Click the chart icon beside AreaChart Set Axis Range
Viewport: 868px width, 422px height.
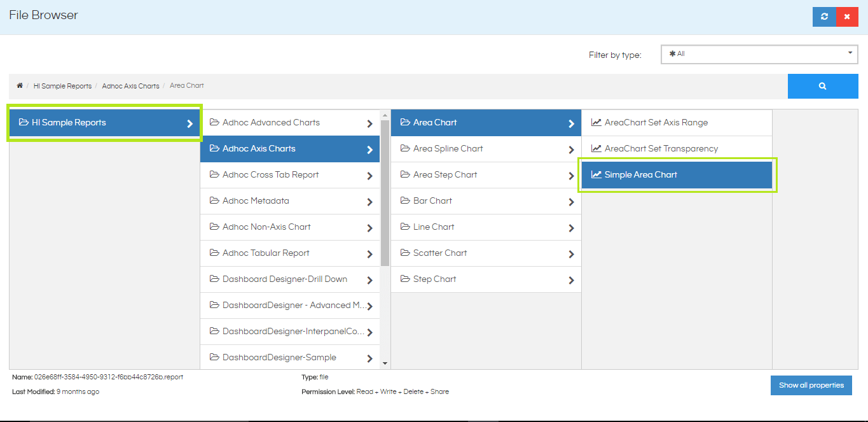coord(596,123)
